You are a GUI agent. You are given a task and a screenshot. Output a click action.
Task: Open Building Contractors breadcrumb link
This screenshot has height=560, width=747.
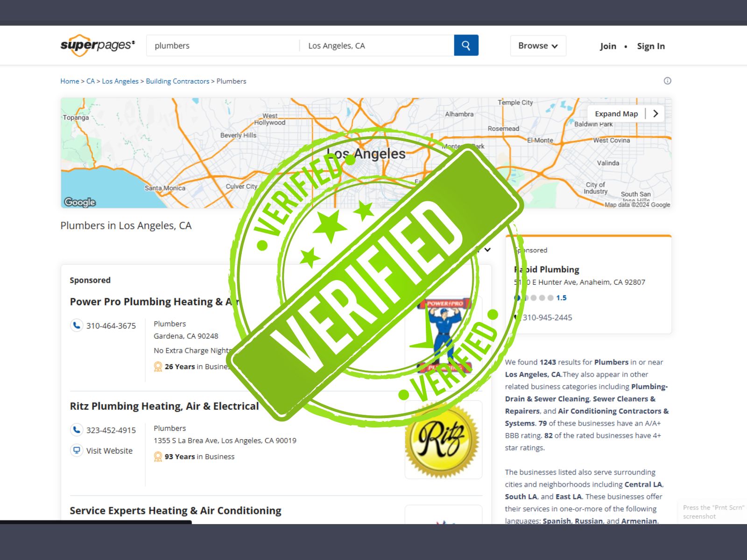177,81
